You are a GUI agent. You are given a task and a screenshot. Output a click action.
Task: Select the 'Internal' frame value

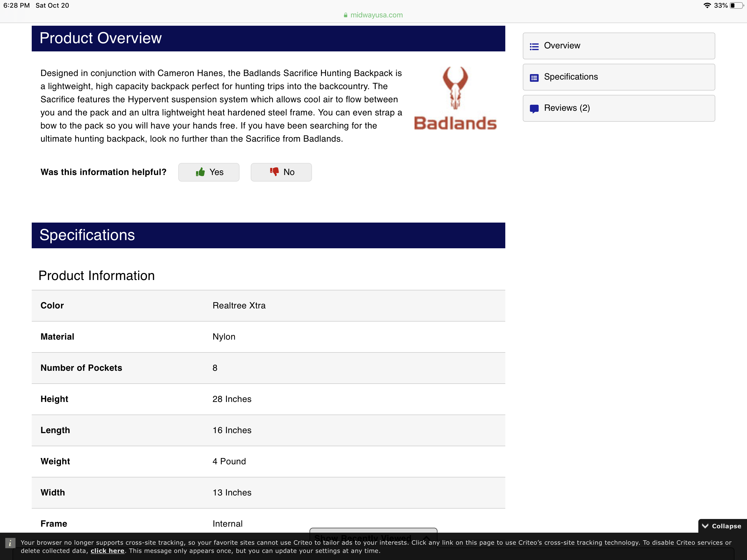click(227, 524)
